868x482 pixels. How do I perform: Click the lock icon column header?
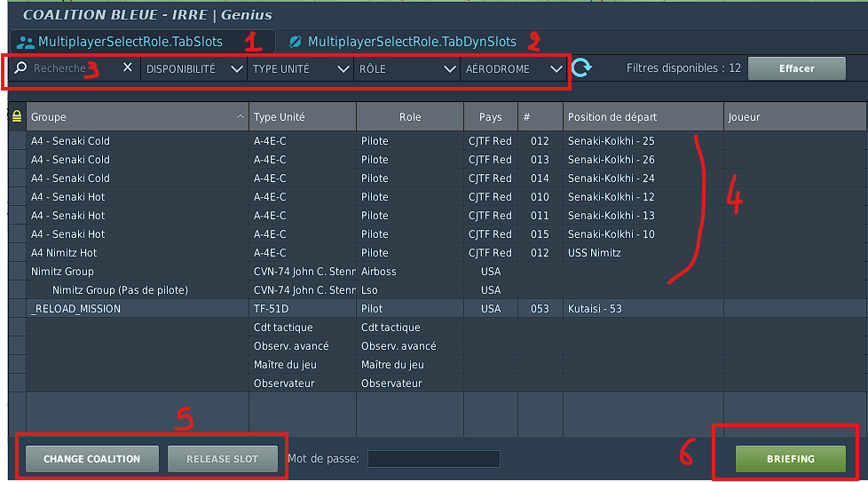pos(17,116)
